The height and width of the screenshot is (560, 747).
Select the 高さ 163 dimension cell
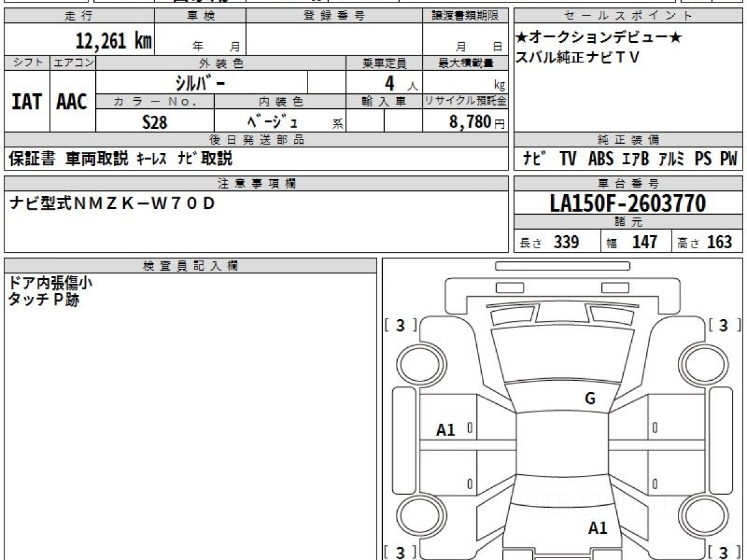708,241
